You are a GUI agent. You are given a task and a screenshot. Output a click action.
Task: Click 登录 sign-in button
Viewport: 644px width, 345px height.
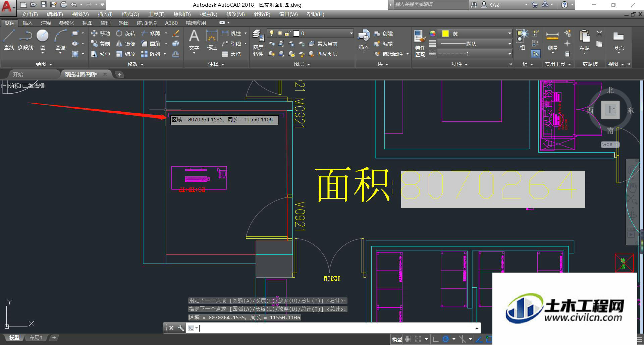point(491,5)
